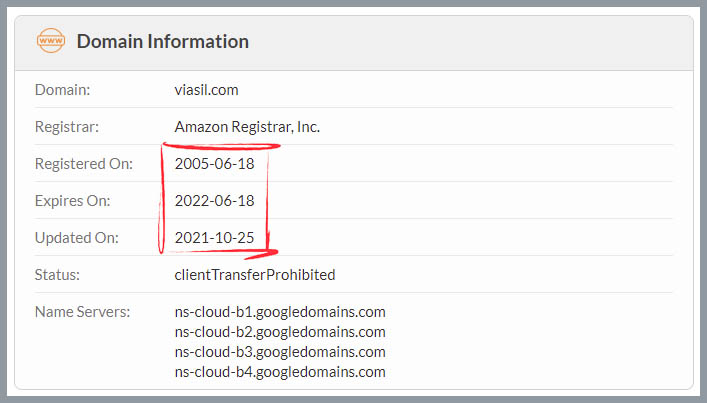The width and height of the screenshot is (707, 403).
Task: Click the Registered On: label
Action: click(84, 164)
